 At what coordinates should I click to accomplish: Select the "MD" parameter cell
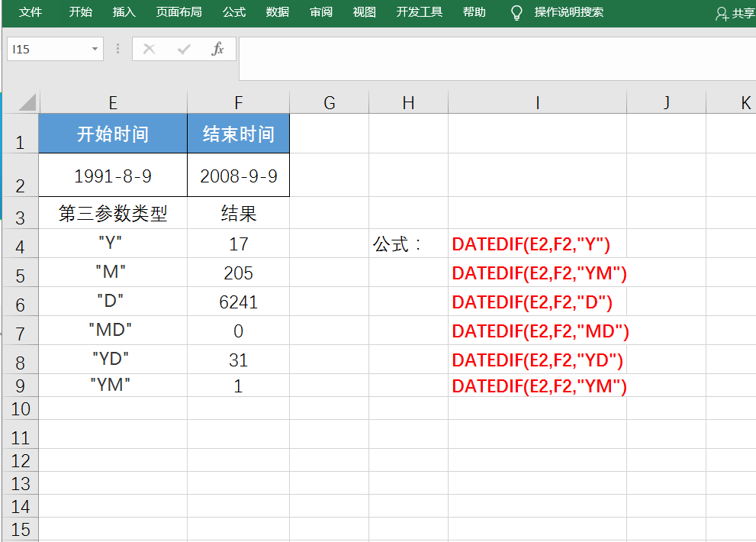point(113,331)
